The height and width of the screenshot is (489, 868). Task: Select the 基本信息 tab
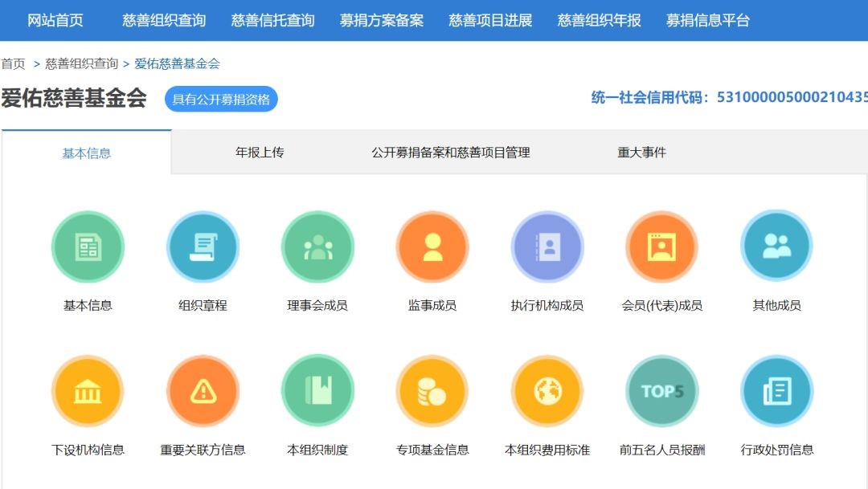pos(86,153)
